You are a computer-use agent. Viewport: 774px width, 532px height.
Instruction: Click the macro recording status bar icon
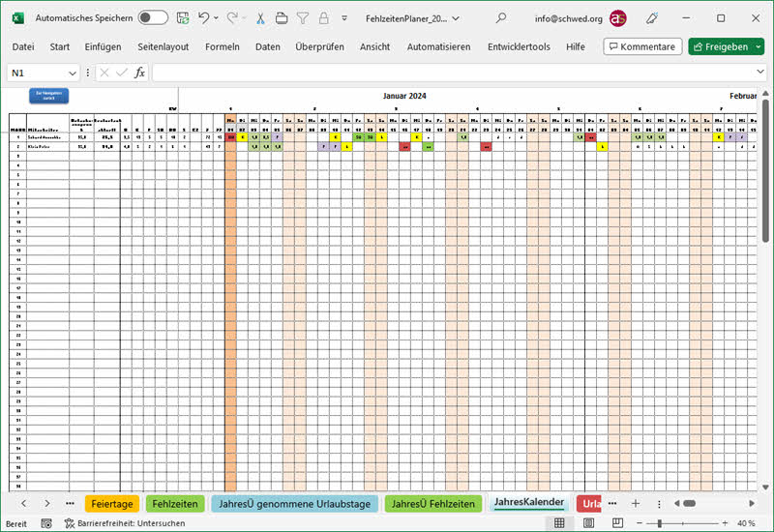pyautogui.click(x=46, y=523)
